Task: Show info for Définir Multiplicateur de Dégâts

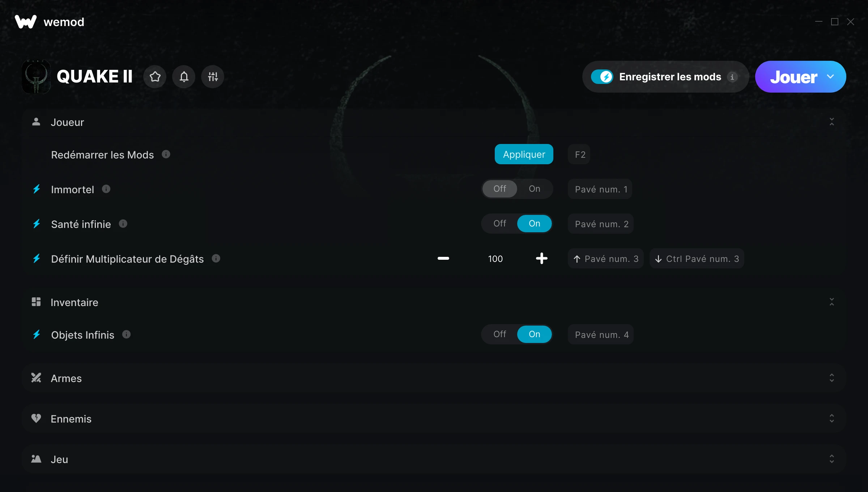Action: pos(216,258)
